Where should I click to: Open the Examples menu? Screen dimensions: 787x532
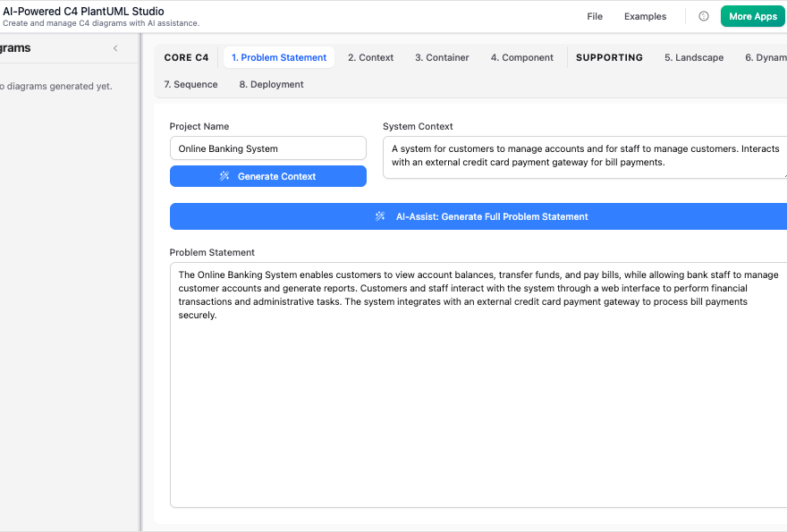(644, 16)
